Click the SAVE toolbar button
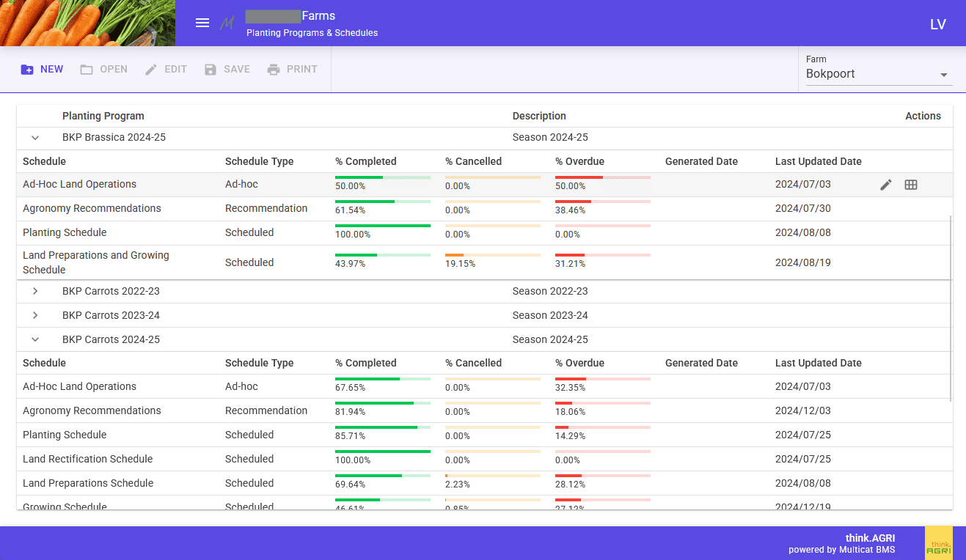This screenshot has height=560, width=966. click(x=227, y=70)
